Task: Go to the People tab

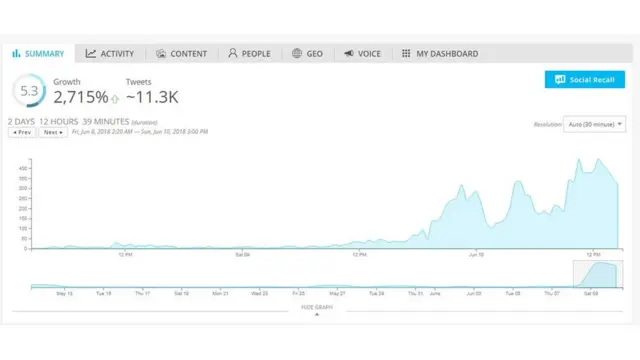Action: click(x=249, y=53)
